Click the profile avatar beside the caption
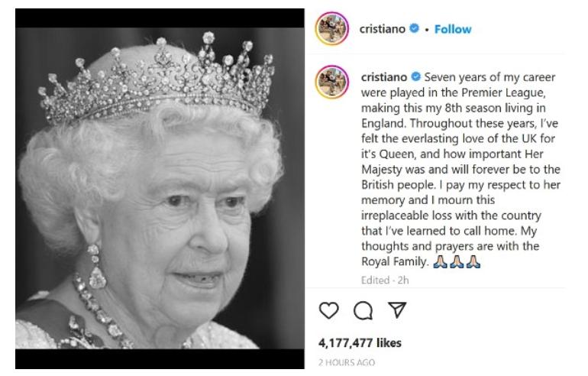588x376 pixels. pyautogui.click(x=333, y=81)
